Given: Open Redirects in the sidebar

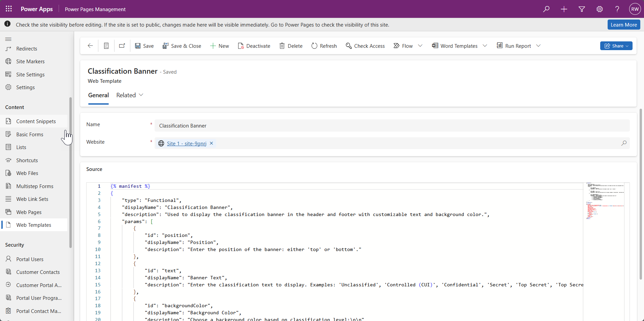Looking at the screenshot, I should [x=34, y=48].
